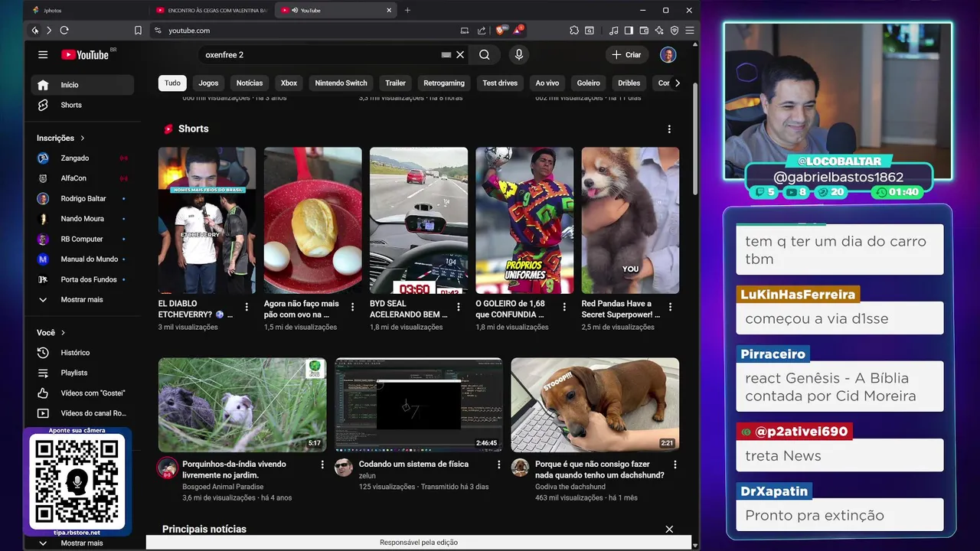Viewport: 980px width, 551px height.
Task: Click the page vertical scrollbar
Action: click(695, 138)
